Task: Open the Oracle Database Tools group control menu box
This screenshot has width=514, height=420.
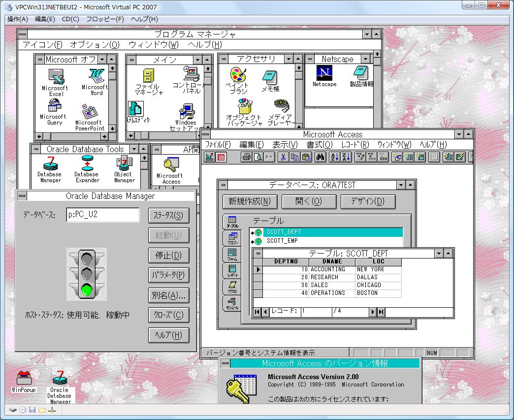Action: tap(36, 149)
